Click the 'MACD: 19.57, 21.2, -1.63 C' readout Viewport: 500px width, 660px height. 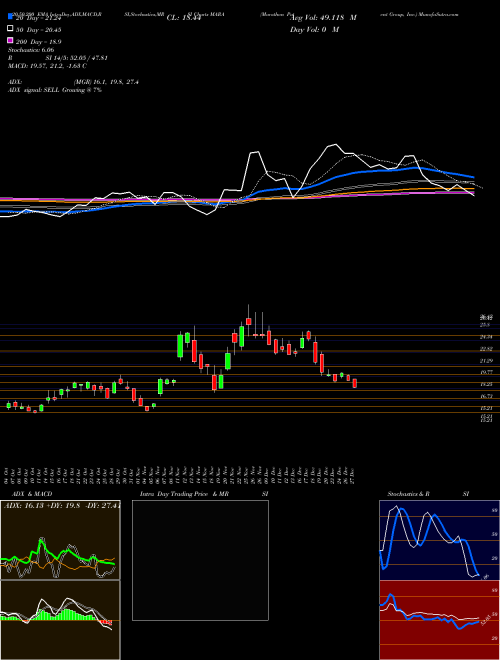(48, 66)
